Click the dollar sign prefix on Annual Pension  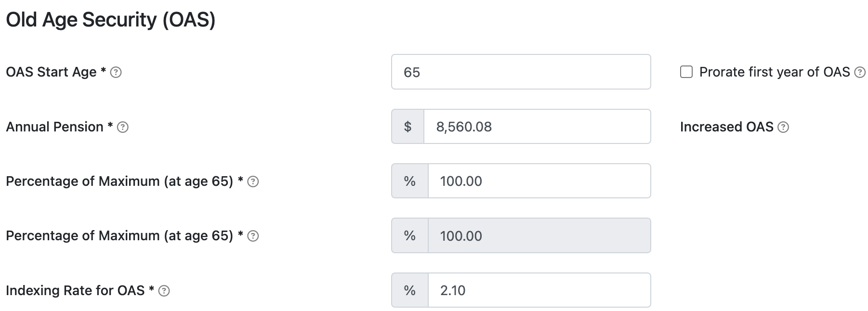pos(408,127)
